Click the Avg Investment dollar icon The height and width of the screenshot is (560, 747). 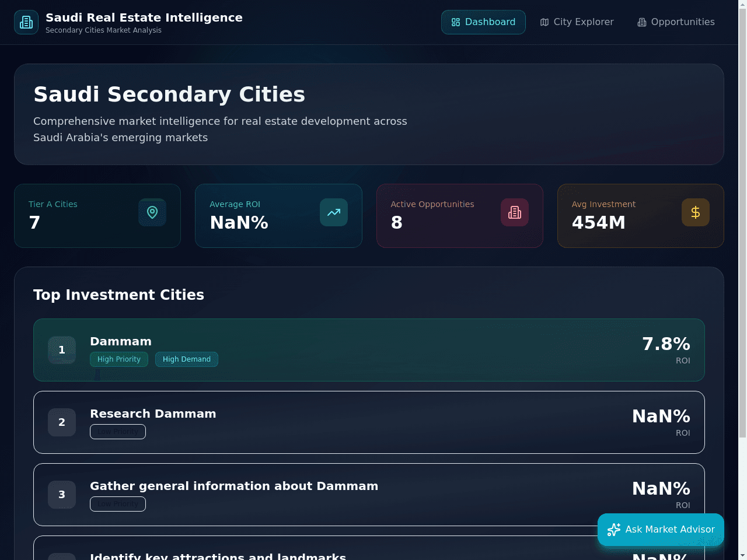[x=696, y=212]
